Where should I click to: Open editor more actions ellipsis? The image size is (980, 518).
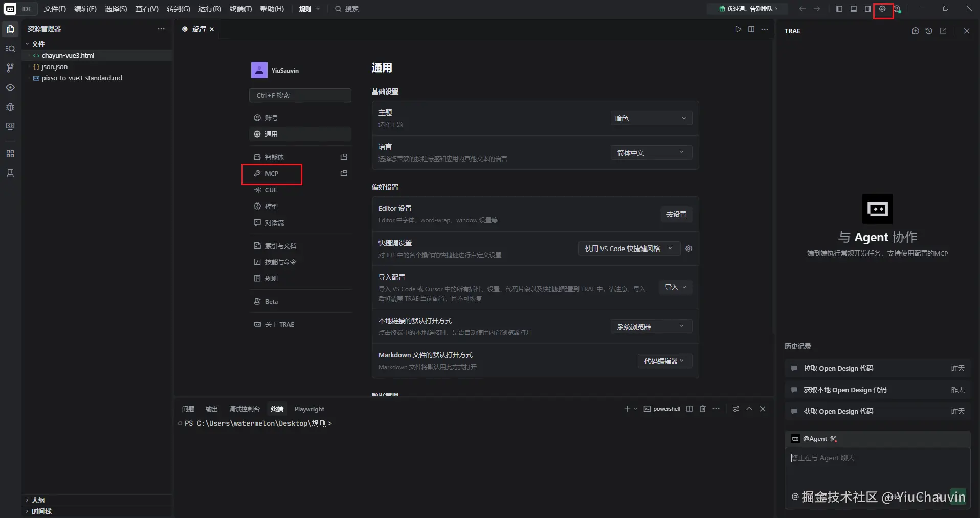765,29
